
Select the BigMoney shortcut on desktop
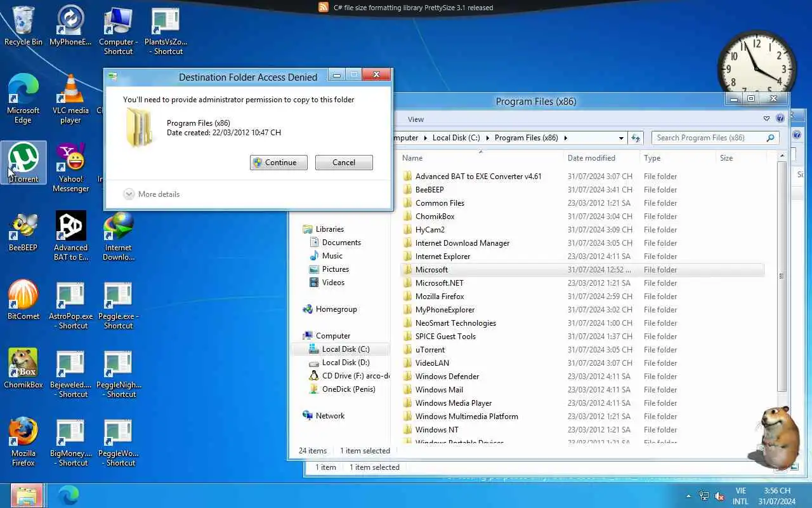[x=70, y=441]
